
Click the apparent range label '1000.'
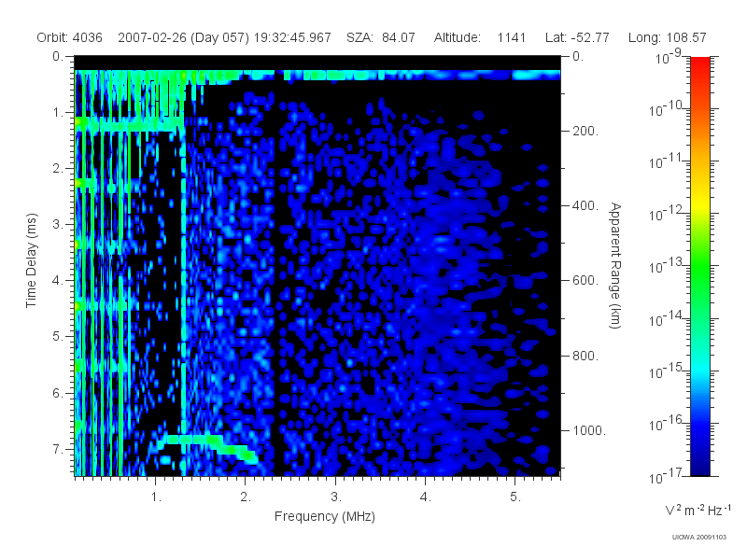coord(589,430)
